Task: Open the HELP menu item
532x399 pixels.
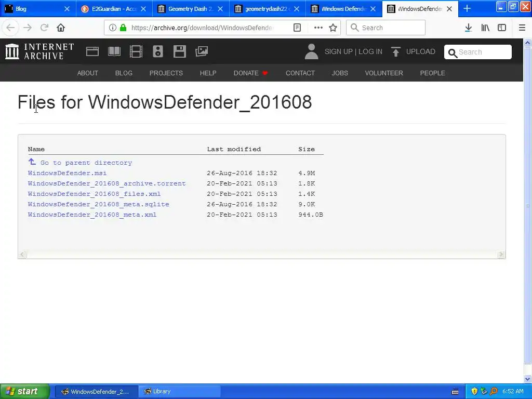Action: [208, 73]
